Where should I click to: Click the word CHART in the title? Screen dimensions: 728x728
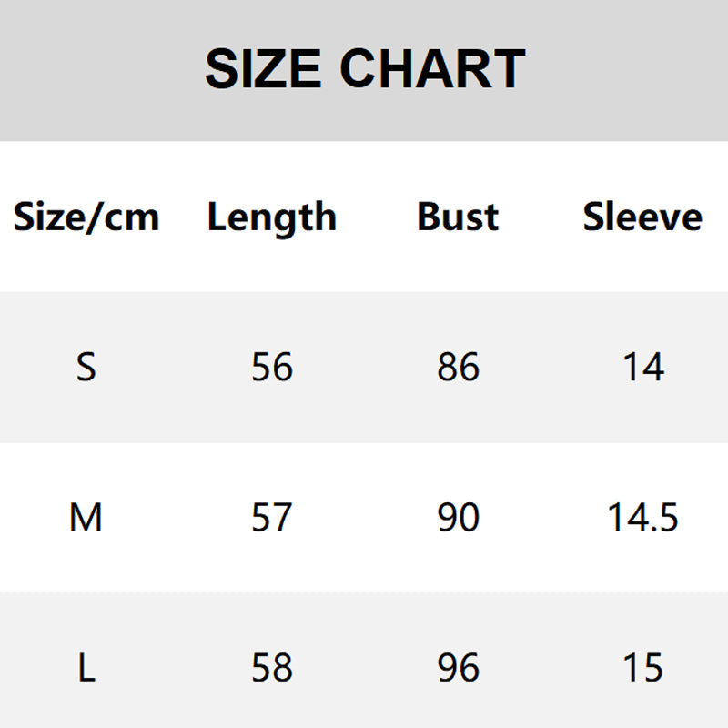click(433, 69)
